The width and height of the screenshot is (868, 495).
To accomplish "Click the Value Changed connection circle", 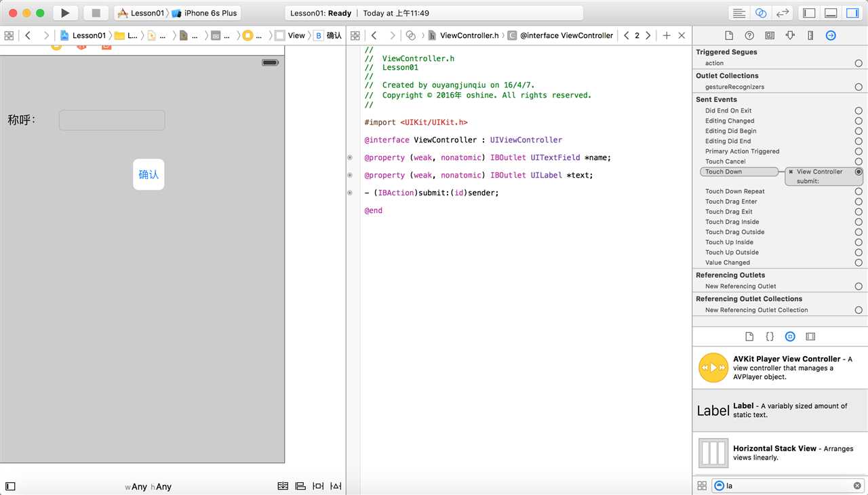I will point(859,262).
